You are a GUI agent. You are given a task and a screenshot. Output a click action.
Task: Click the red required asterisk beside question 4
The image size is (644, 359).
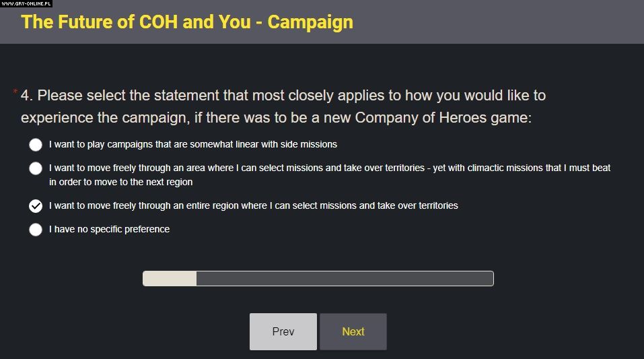[x=15, y=92]
